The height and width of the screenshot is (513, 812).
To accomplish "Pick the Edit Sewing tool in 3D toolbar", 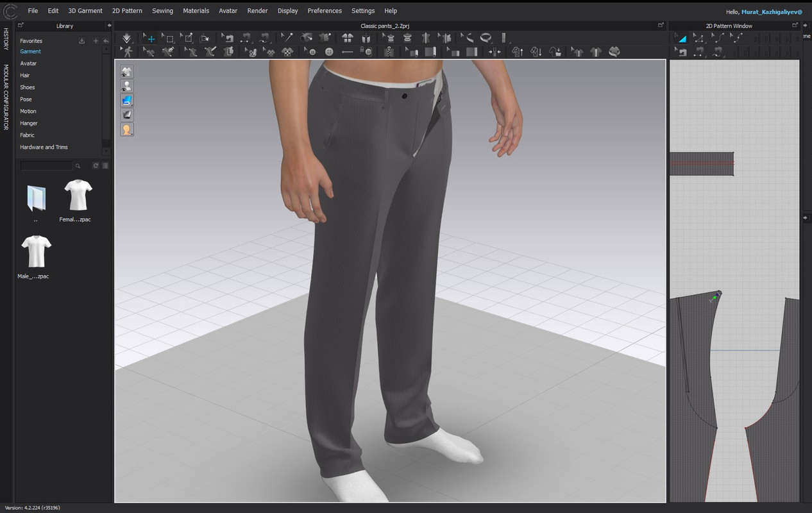I will click(228, 38).
